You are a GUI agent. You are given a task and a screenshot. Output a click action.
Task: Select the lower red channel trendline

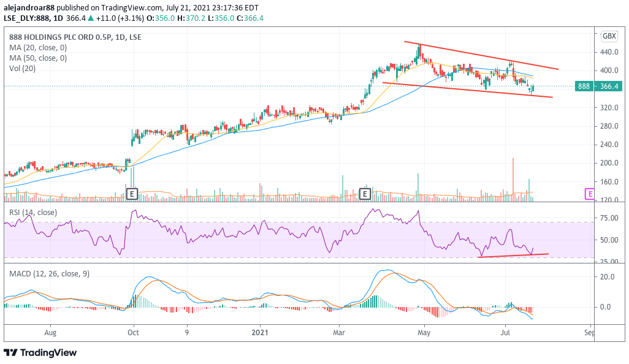pos(467,90)
